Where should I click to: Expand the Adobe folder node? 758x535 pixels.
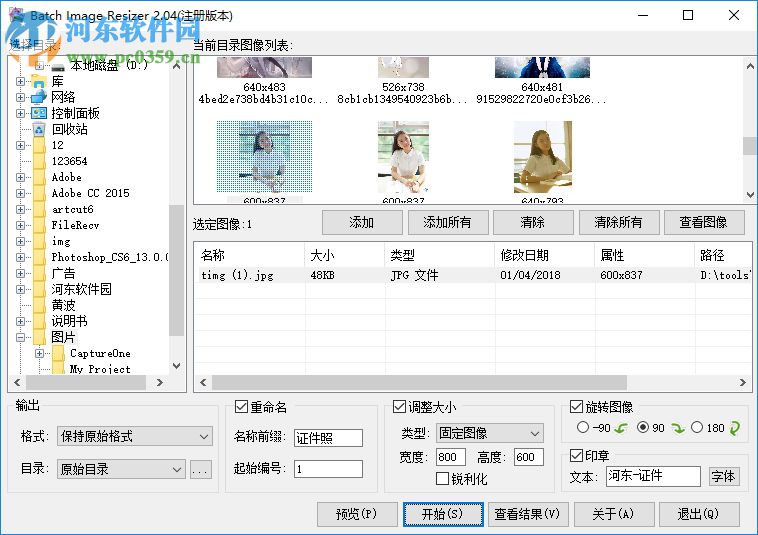[20, 177]
